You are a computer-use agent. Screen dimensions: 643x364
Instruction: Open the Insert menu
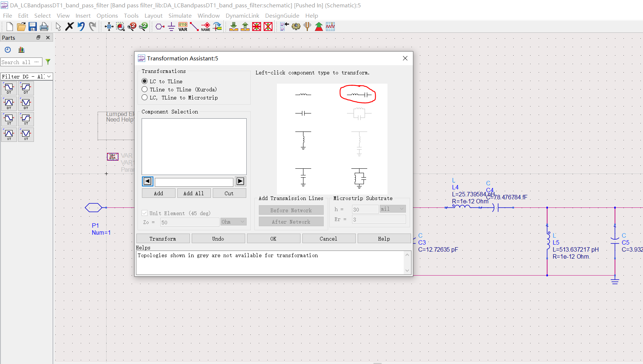[x=83, y=15]
